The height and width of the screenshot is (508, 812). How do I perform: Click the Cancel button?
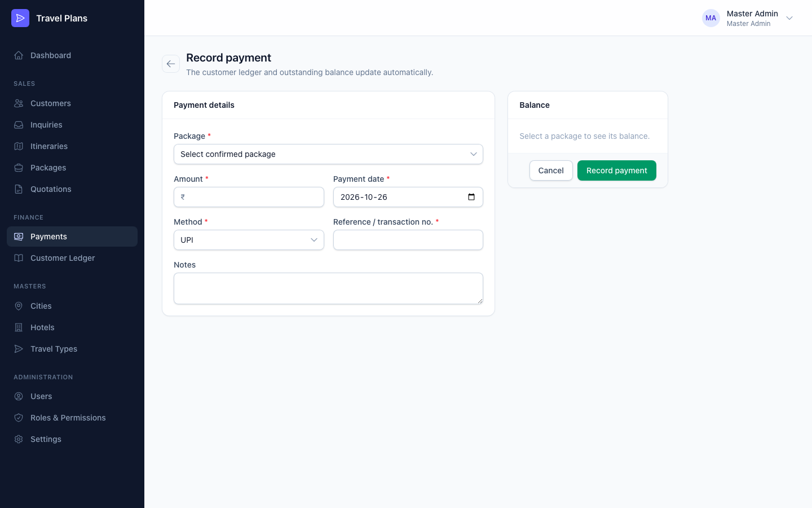(x=551, y=170)
